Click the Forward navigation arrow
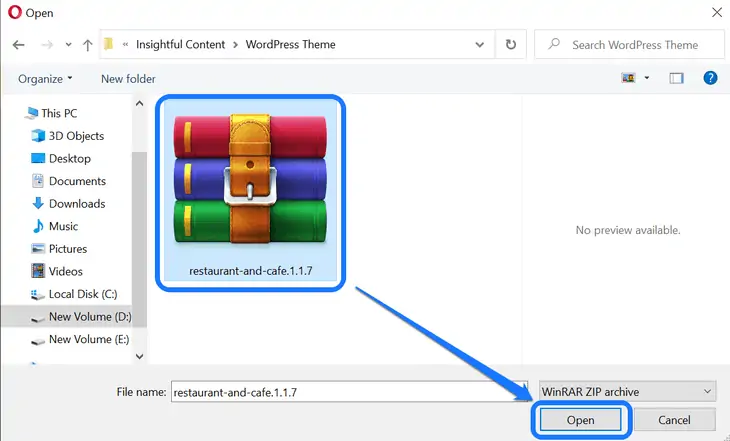The height and width of the screenshot is (441, 730). (x=47, y=45)
